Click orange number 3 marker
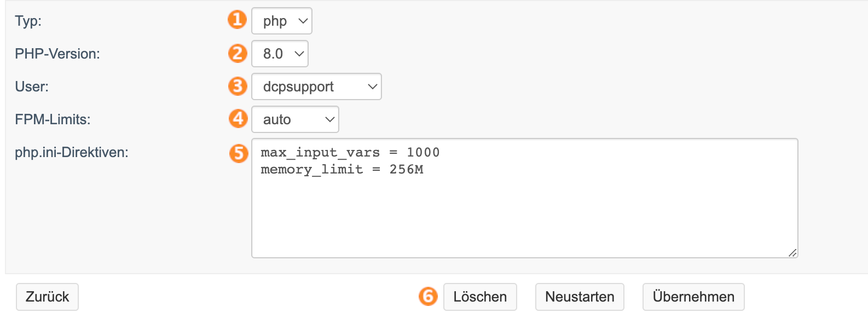Screen dimensions: 868x324 click(x=238, y=86)
